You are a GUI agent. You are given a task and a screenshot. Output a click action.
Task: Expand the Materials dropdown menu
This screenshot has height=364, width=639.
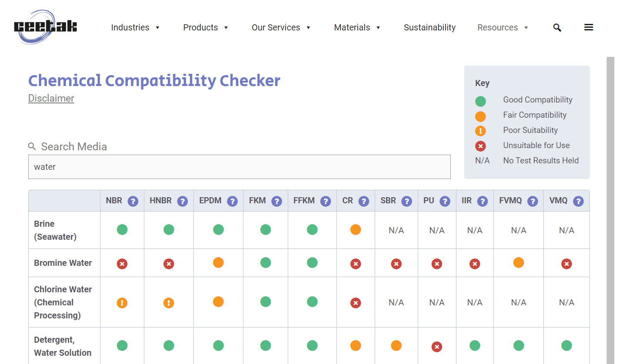point(357,27)
